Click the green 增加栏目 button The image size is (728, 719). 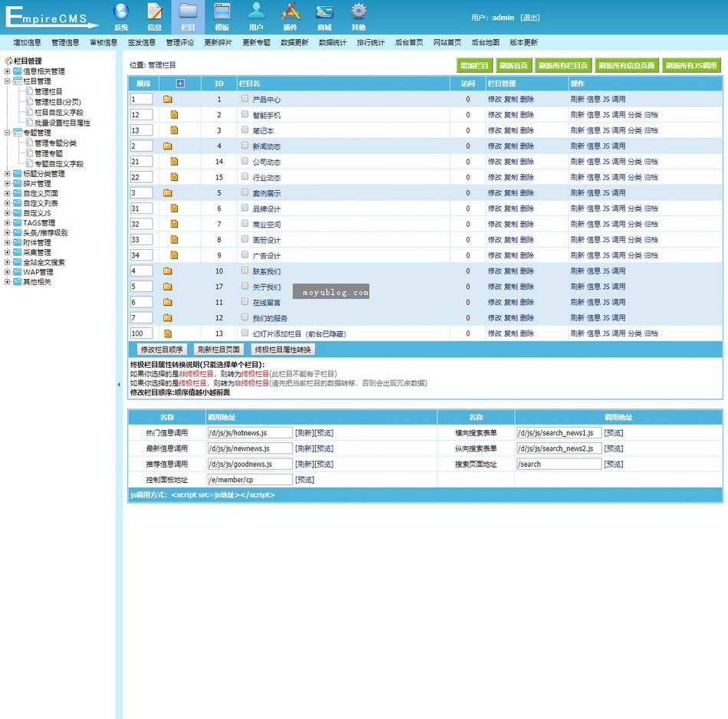(x=474, y=65)
